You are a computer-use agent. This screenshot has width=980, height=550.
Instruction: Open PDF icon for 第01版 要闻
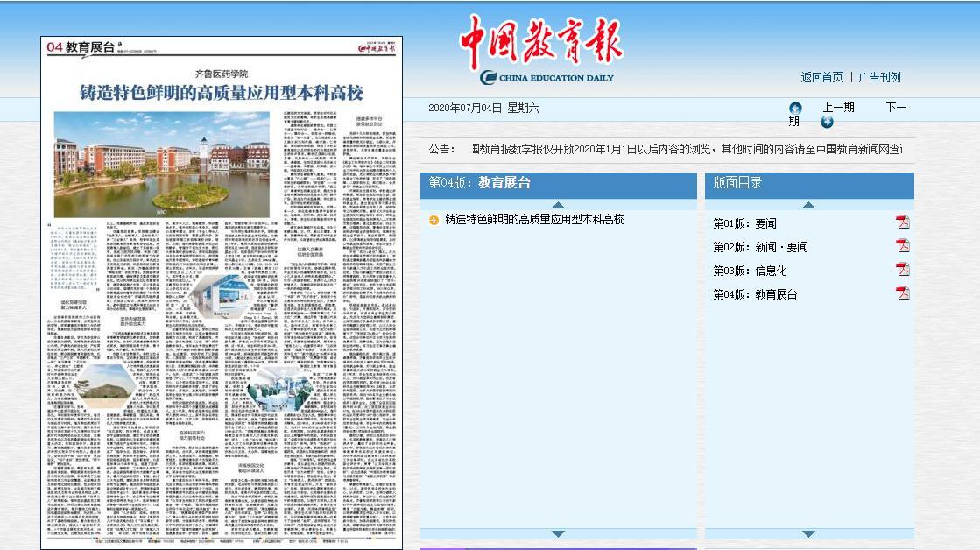(902, 222)
